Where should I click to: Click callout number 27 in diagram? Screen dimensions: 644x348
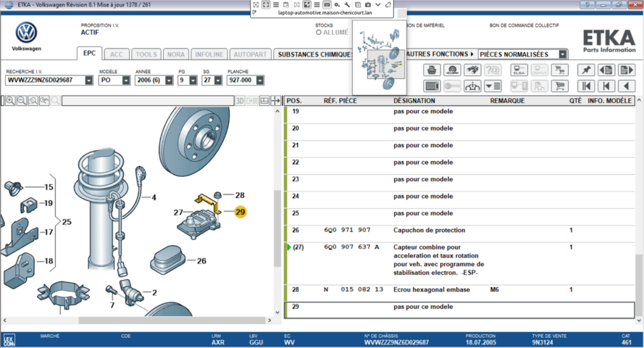click(x=177, y=212)
